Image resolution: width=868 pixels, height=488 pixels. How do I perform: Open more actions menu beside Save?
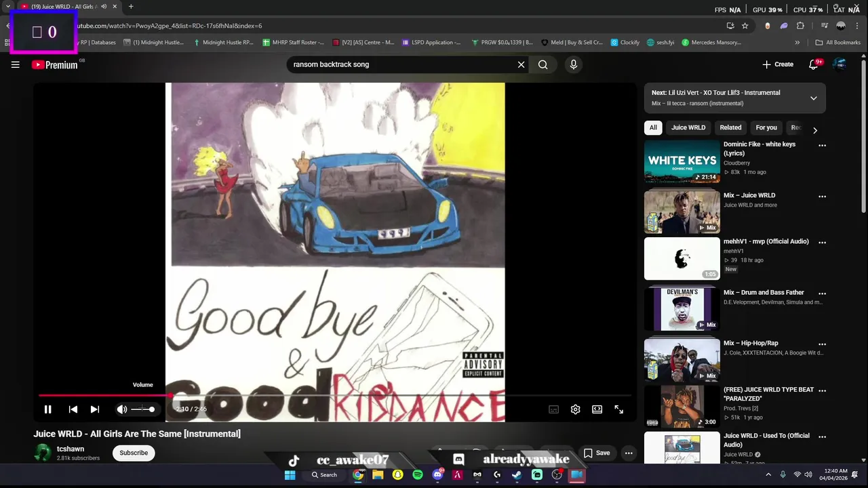coord(629,453)
